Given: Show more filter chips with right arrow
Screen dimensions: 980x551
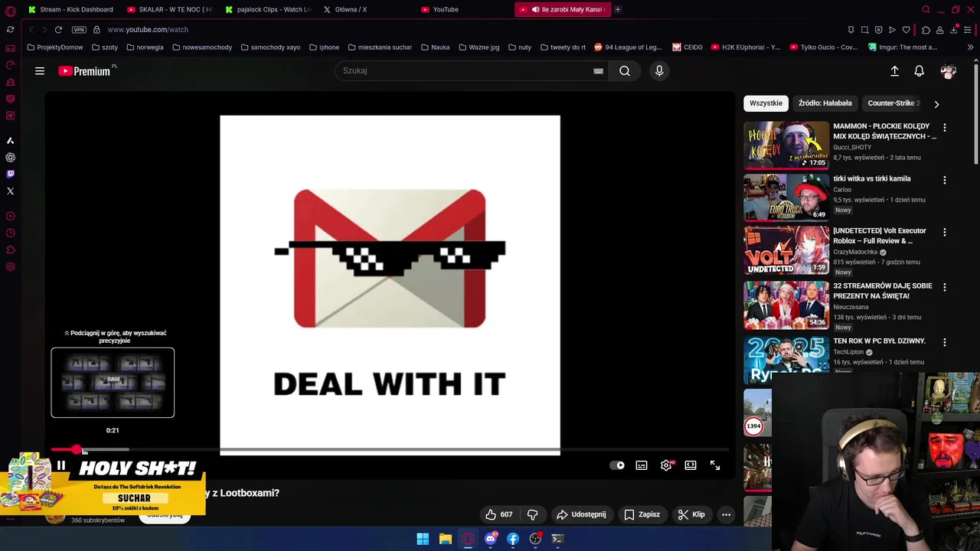Looking at the screenshot, I should (936, 103).
